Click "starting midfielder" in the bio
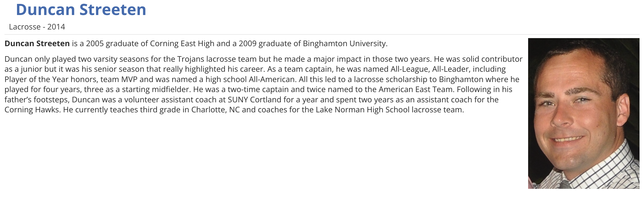 point(156,90)
